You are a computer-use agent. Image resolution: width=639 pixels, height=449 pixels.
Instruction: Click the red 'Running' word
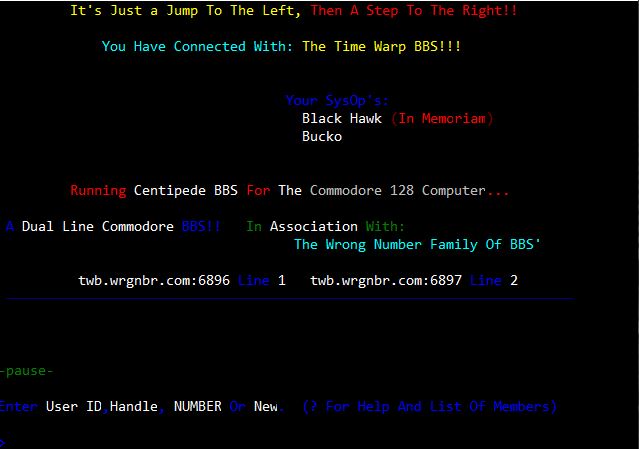98,190
